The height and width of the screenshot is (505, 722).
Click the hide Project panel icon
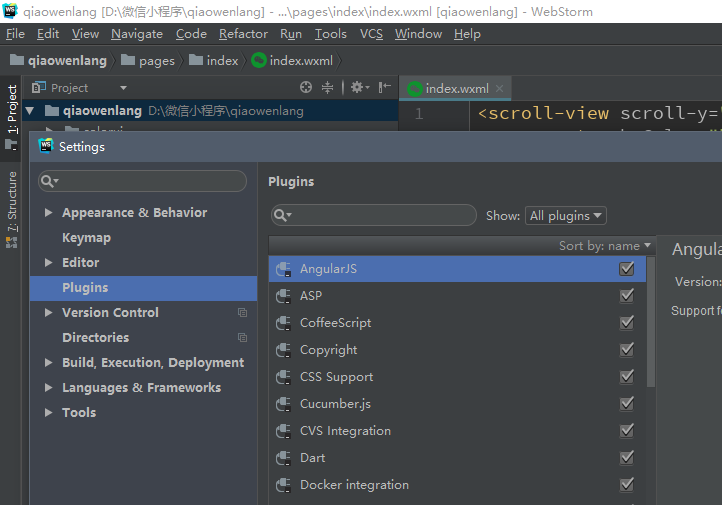point(384,87)
